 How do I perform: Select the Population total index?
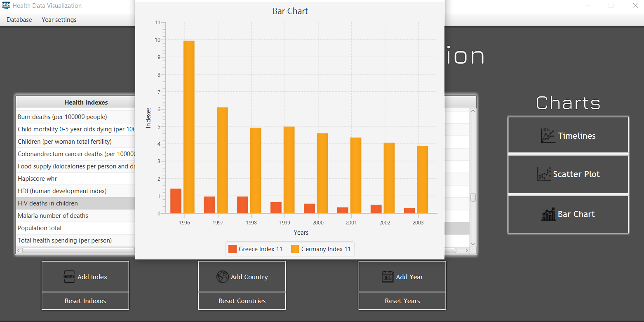[x=39, y=228]
